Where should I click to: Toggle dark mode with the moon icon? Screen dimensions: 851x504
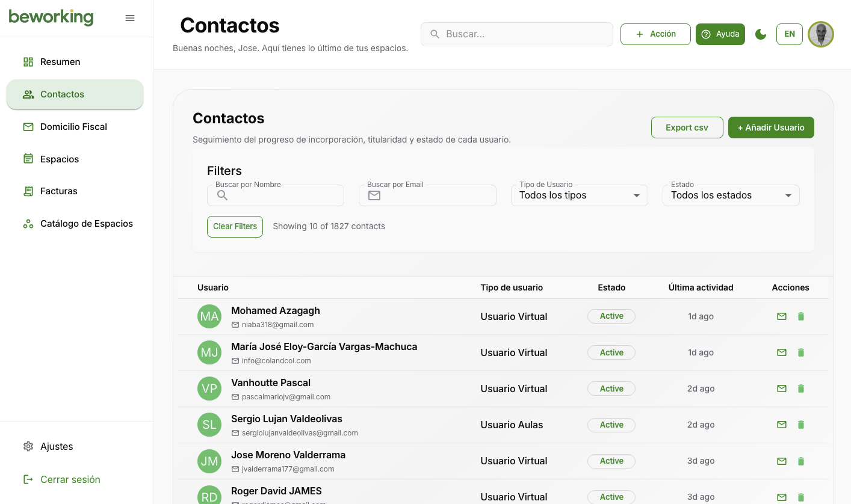[x=761, y=34]
